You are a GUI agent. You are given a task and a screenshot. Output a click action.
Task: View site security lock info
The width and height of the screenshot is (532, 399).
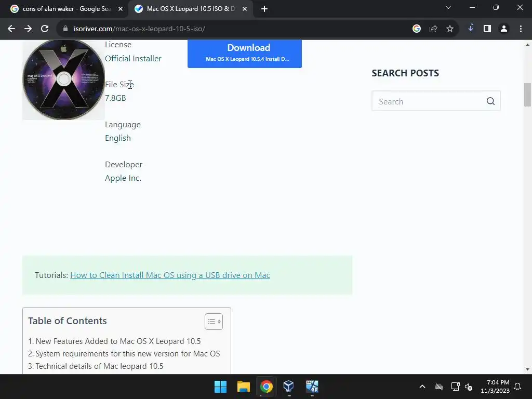[x=65, y=29]
